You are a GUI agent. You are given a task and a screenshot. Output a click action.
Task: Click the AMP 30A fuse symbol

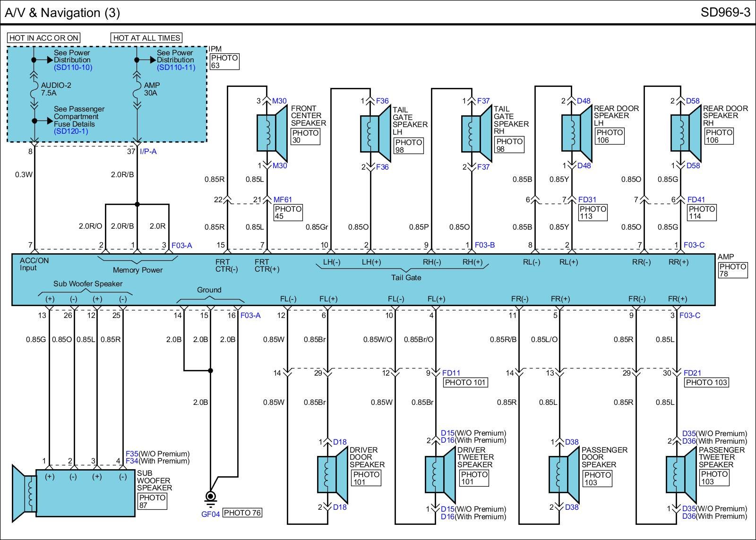tap(137, 90)
